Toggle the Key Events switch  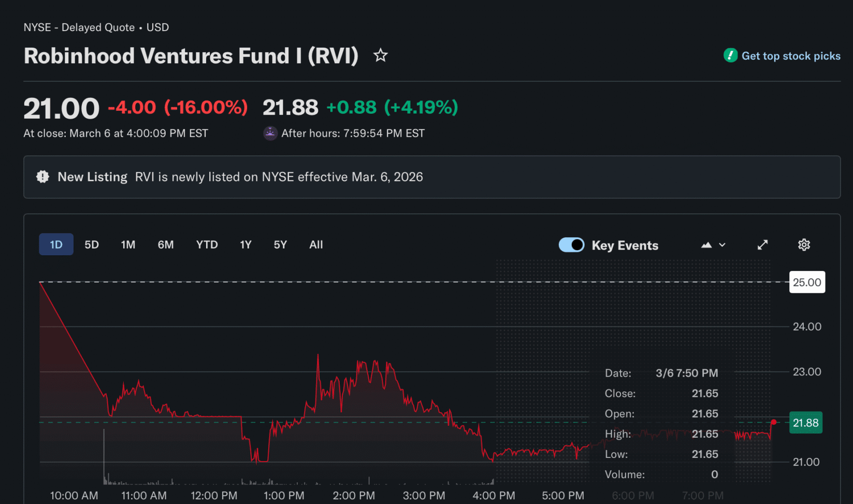pos(571,245)
